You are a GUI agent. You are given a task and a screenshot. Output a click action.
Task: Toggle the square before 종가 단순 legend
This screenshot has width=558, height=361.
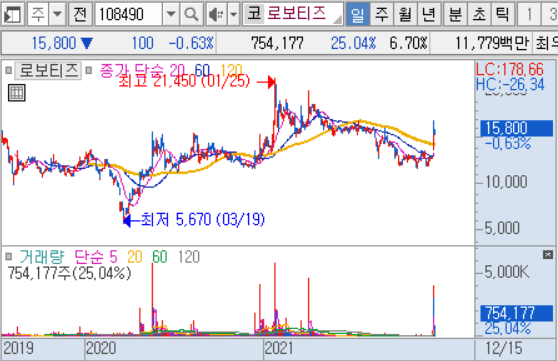coord(89,70)
